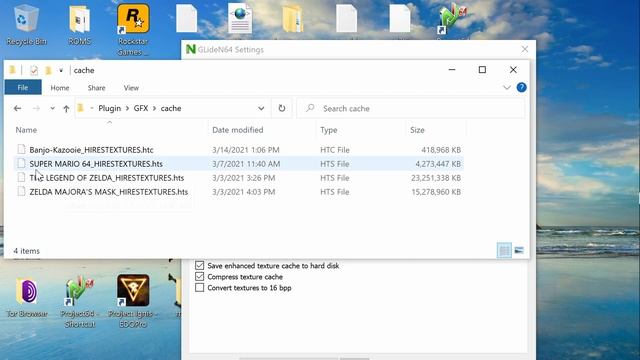
Task: Expand chevron after Plugin in breadcrumb
Action: (x=127, y=108)
